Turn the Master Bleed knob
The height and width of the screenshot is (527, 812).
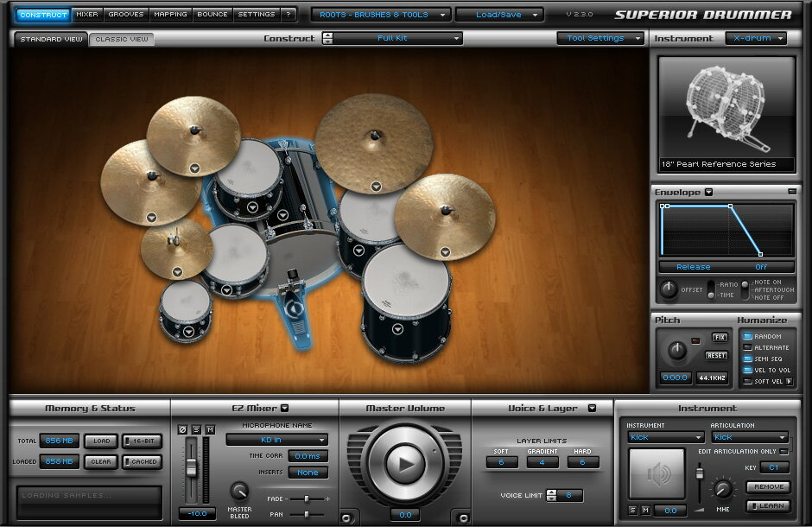(239, 491)
